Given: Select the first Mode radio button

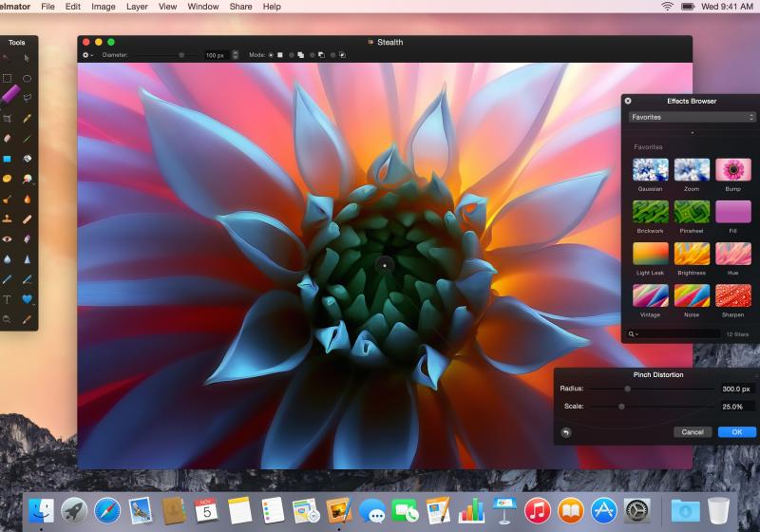Looking at the screenshot, I should point(271,55).
